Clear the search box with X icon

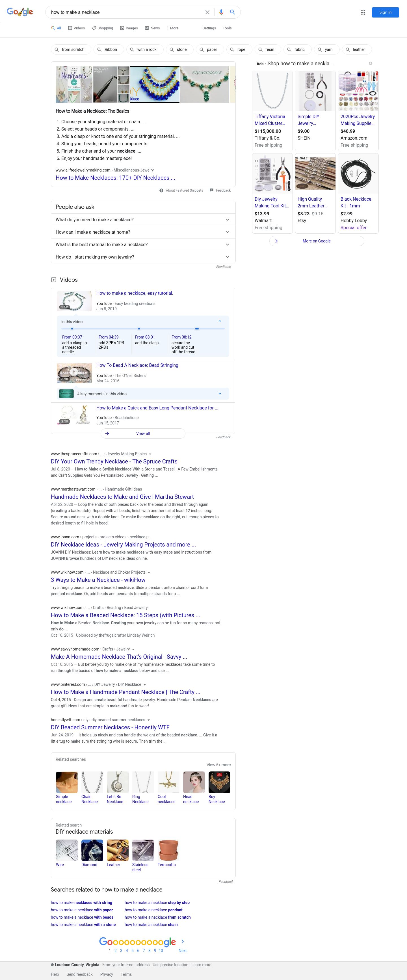point(207,12)
